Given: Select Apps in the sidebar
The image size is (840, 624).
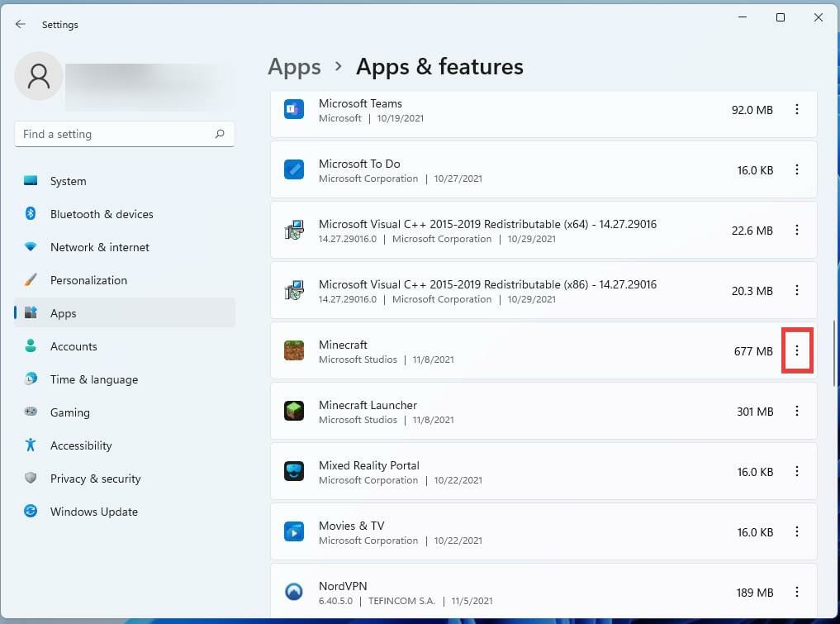Looking at the screenshot, I should coord(124,313).
